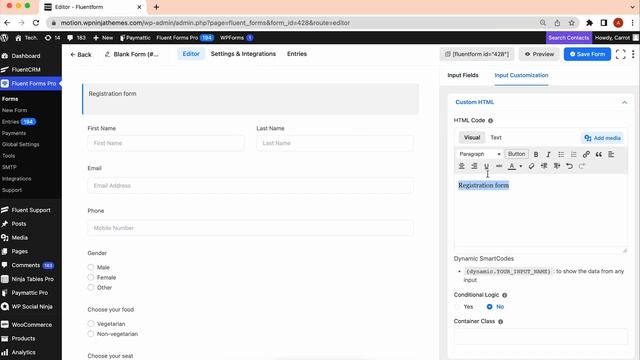Viewport: 640px width, 360px height.
Task: Underline the selected text
Action: [487, 166]
